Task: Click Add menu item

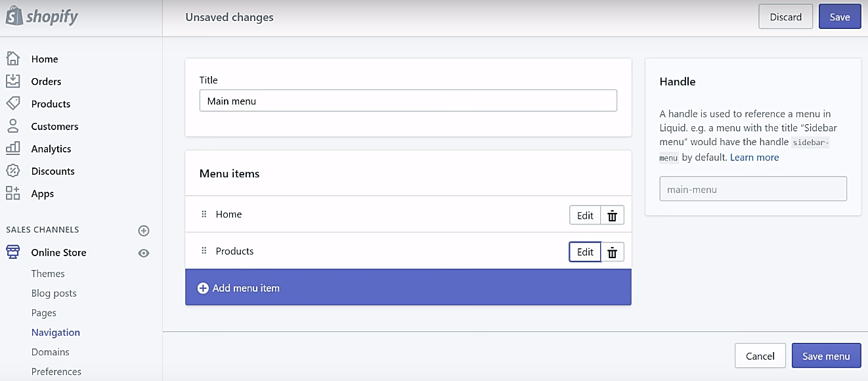Action: 408,287
